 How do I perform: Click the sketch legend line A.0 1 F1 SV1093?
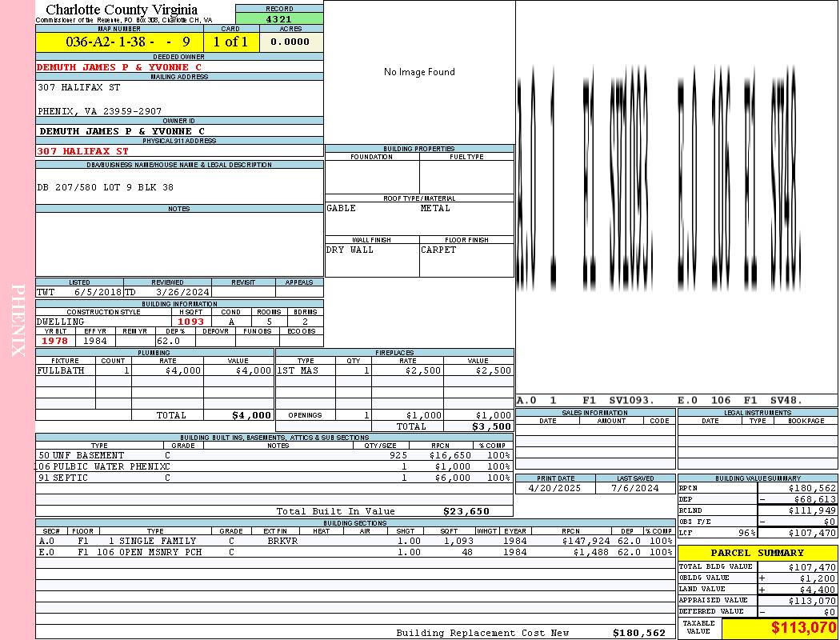[x=586, y=400]
